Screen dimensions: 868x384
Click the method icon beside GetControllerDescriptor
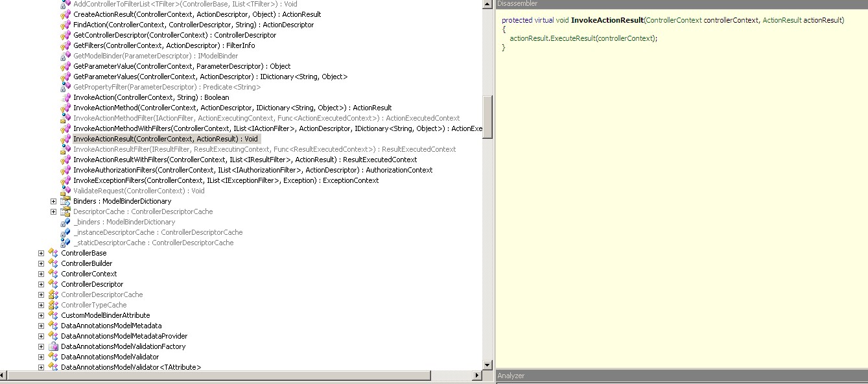(x=65, y=35)
